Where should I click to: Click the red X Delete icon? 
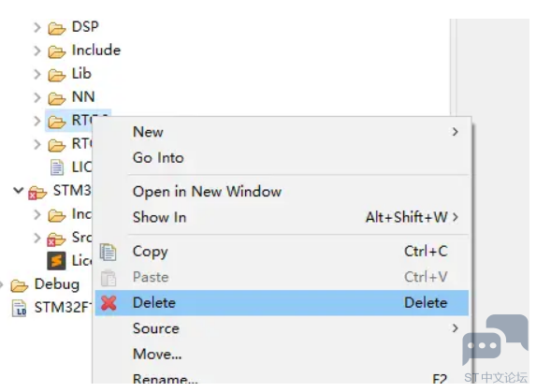tap(109, 303)
